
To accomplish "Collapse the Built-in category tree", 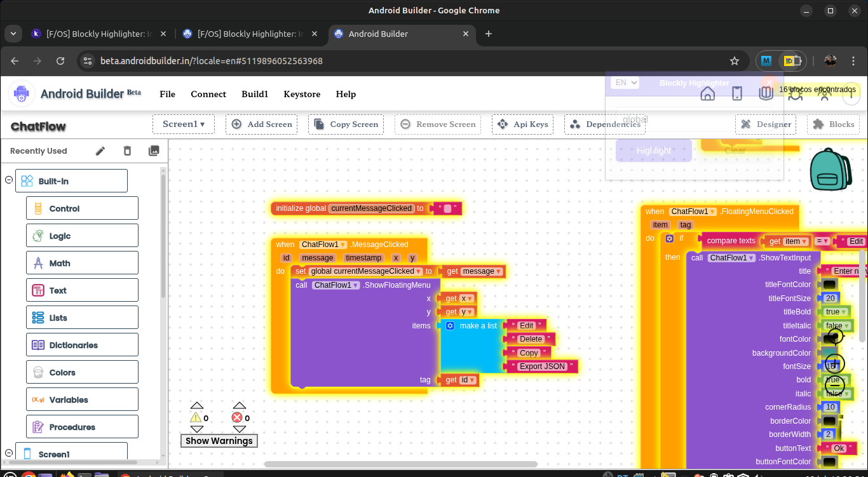I will [9, 180].
